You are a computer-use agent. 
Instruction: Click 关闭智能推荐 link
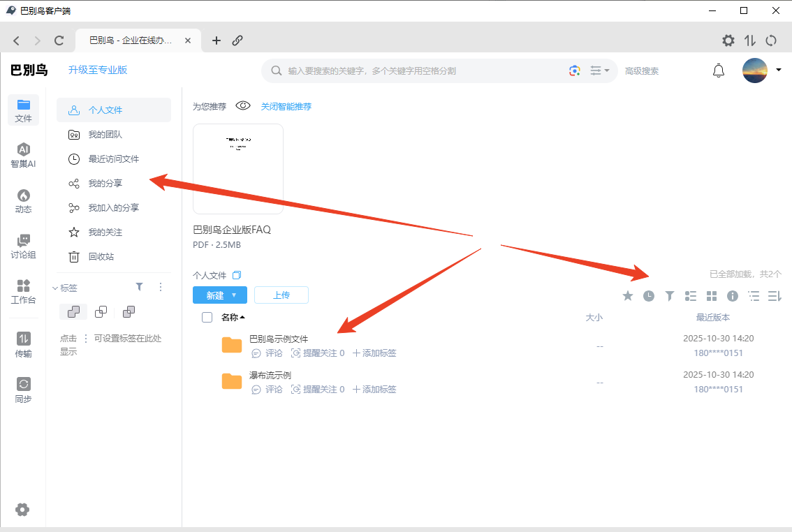point(286,107)
